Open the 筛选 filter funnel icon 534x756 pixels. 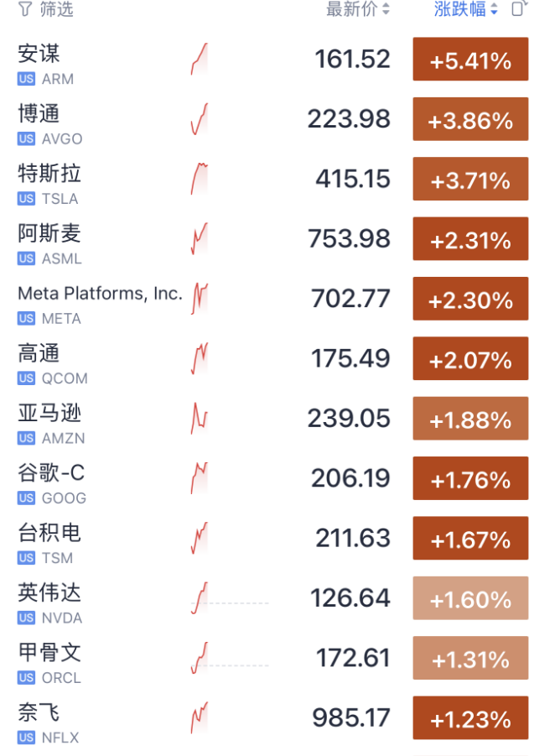pyautogui.click(x=25, y=8)
